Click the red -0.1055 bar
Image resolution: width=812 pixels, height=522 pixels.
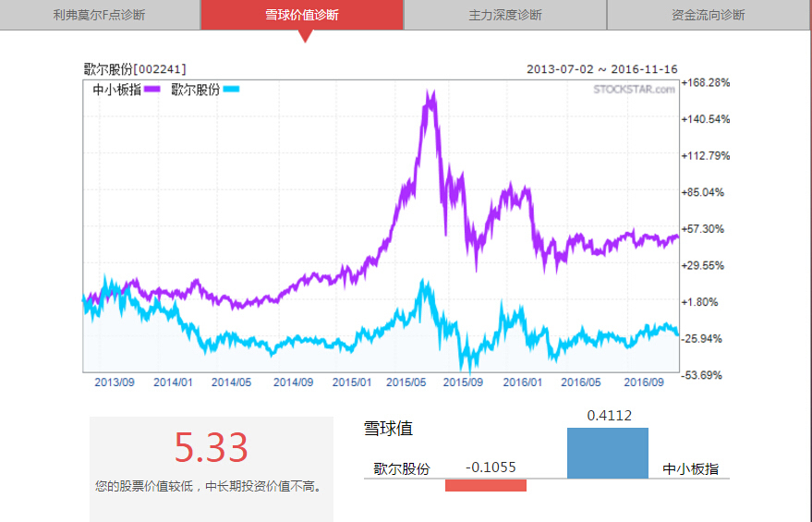[486, 485]
